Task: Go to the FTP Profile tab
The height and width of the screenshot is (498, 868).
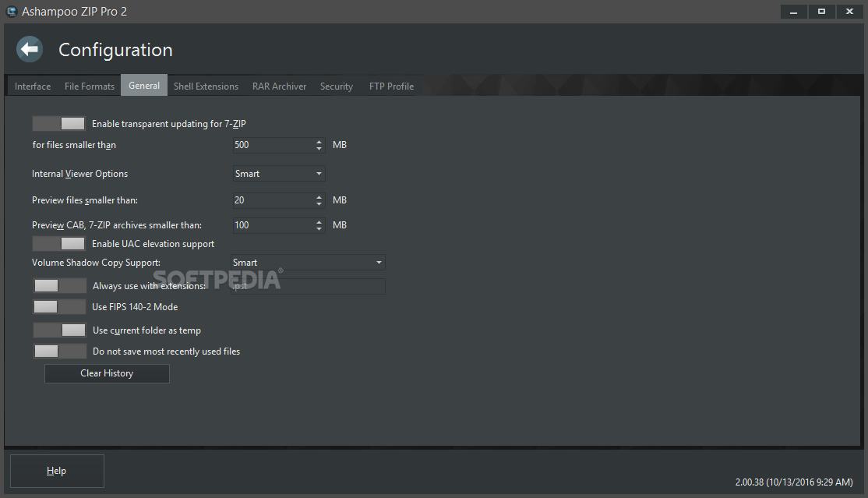Action: (391, 87)
